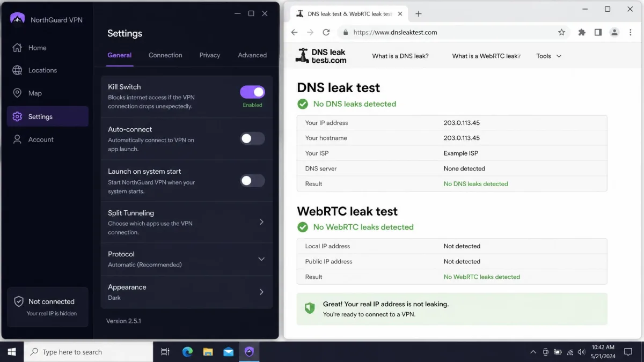
Task: Click 'No WebRTC leaks detected' result cell
Action: (x=481, y=277)
